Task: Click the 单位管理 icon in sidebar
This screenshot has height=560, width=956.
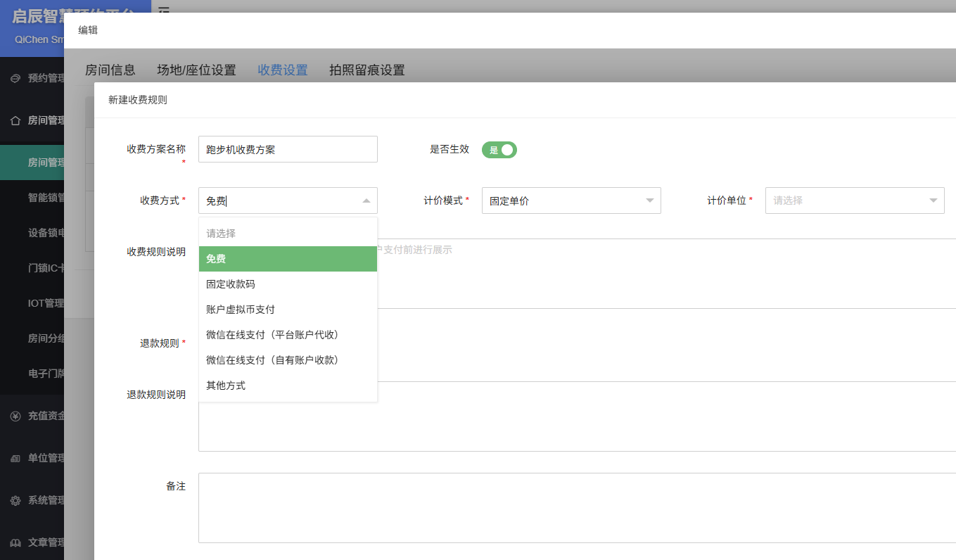Action: (x=15, y=458)
